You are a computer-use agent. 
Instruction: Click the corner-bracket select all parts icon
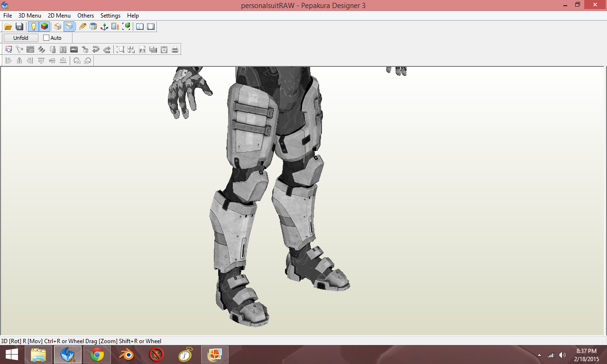[x=120, y=49]
